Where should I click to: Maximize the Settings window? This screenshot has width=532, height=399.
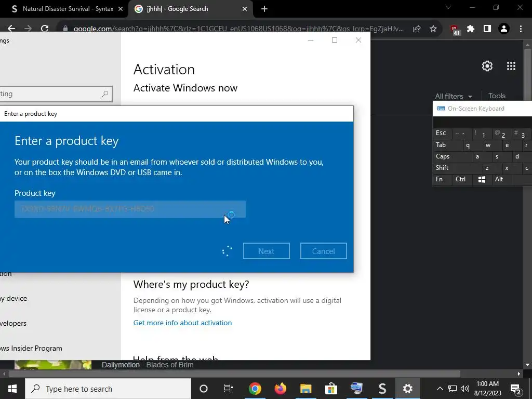[x=335, y=40]
